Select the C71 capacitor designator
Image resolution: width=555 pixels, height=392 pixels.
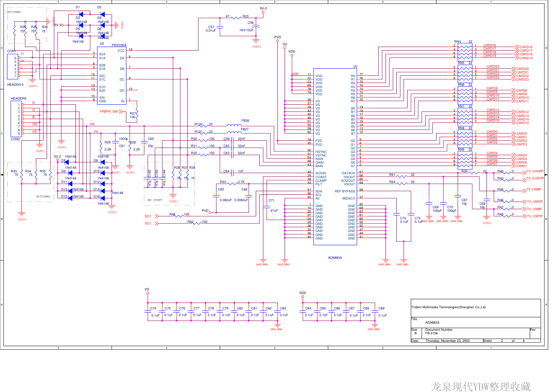coord(271,200)
